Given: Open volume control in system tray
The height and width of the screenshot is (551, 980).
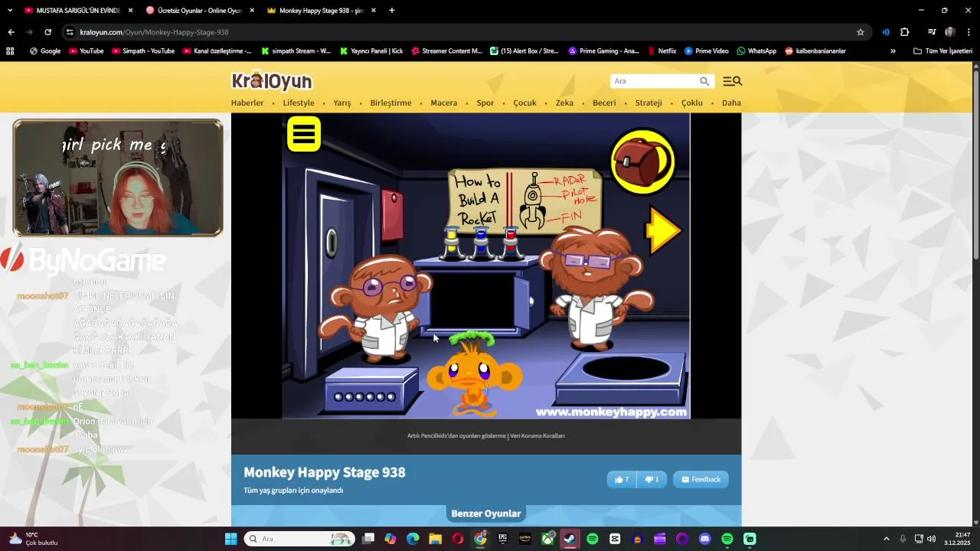Looking at the screenshot, I should pos(931,539).
